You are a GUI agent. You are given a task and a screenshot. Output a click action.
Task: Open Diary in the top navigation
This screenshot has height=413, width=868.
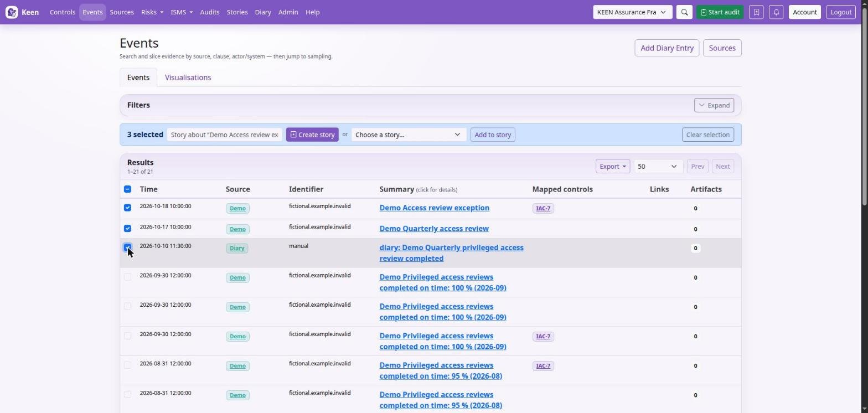(263, 12)
